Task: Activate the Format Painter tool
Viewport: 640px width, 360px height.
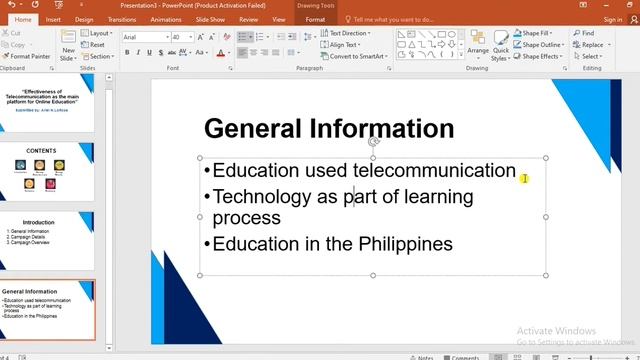Action: coord(26,56)
